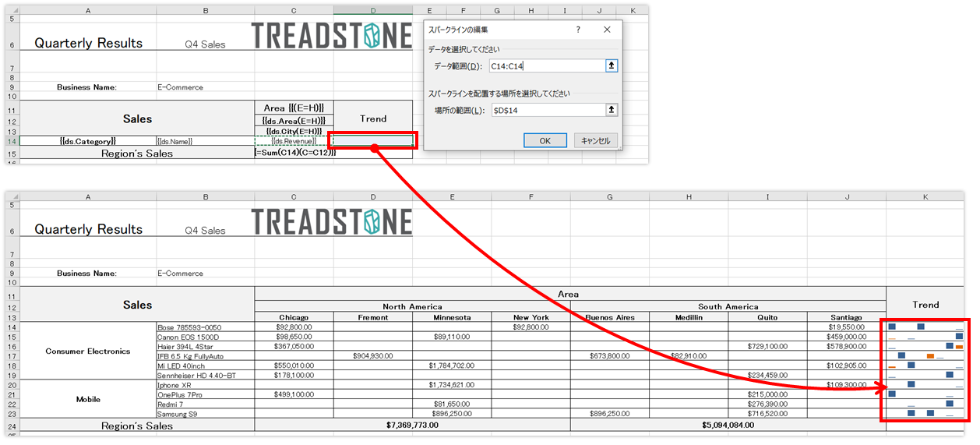The image size is (980, 445).
Task: Select column C header in the top sheet
Action: point(294,9)
